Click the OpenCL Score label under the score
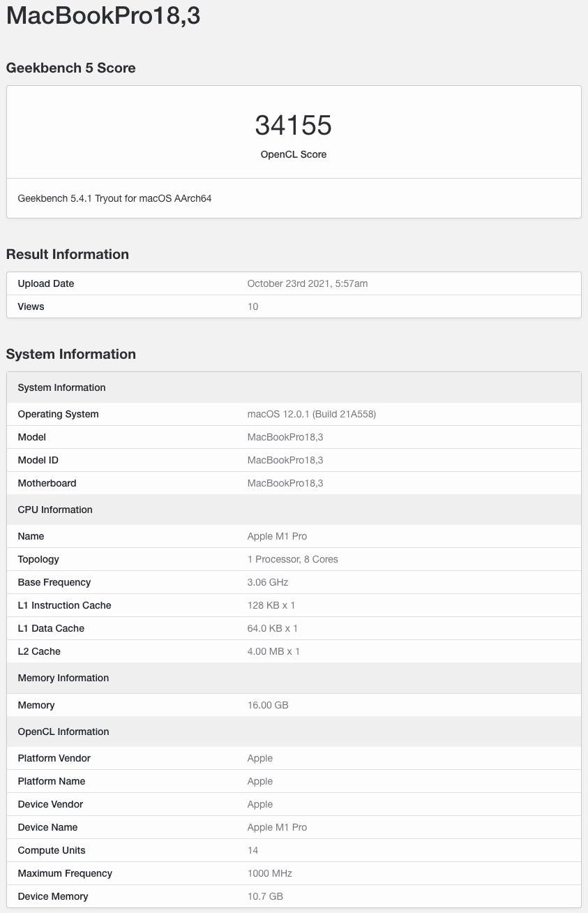The image size is (588, 913). 293,154
